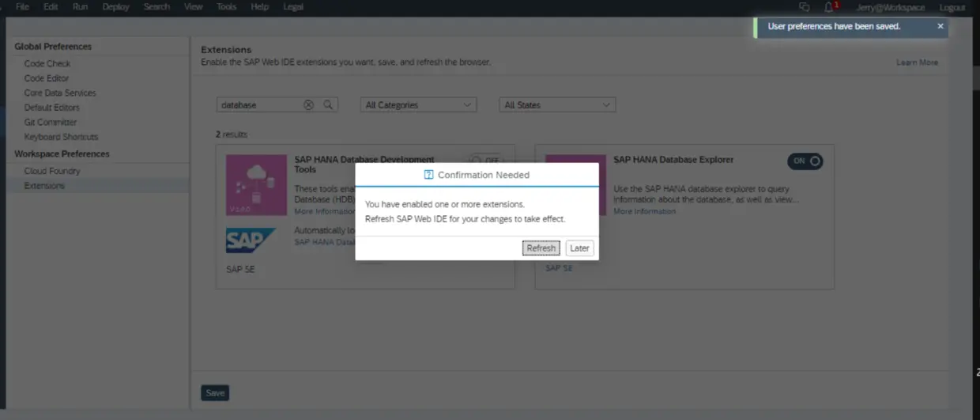
Task: Select Git Committer preferences
Action: click(51, 122)
